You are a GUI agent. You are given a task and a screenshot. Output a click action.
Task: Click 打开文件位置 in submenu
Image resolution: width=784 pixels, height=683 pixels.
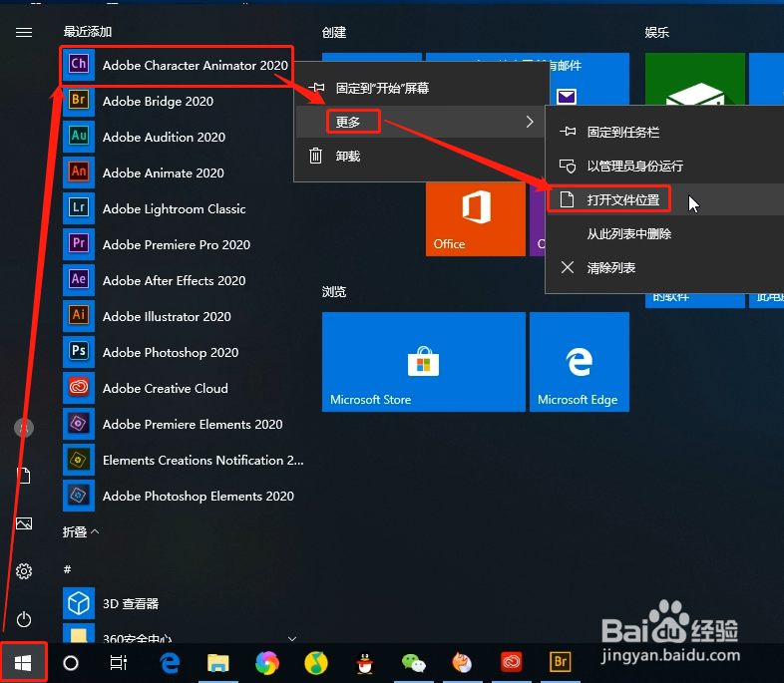click(x=665, y=199)
